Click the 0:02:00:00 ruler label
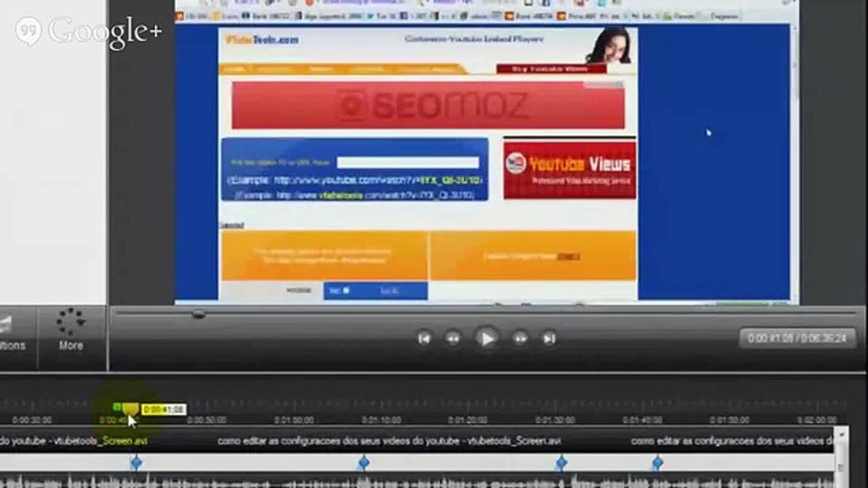868x488 pixels. tap(816, 420)
